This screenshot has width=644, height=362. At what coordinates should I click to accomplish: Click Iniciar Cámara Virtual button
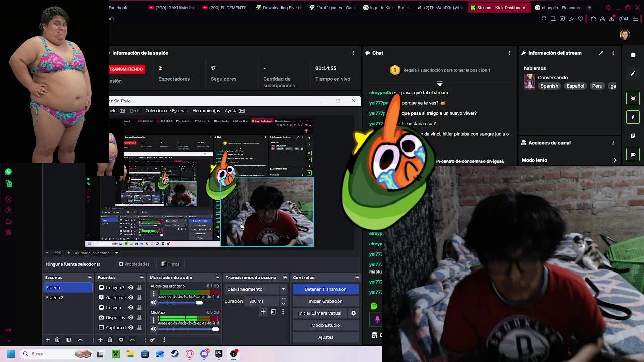[x=319, y=313]
